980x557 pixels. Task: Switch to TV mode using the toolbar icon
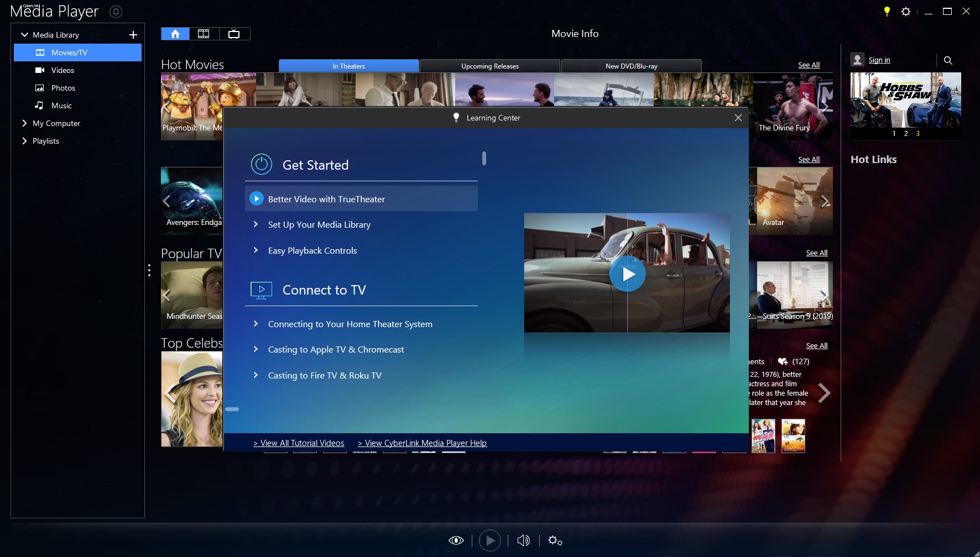pyautogui.click(x=233, y=34)
